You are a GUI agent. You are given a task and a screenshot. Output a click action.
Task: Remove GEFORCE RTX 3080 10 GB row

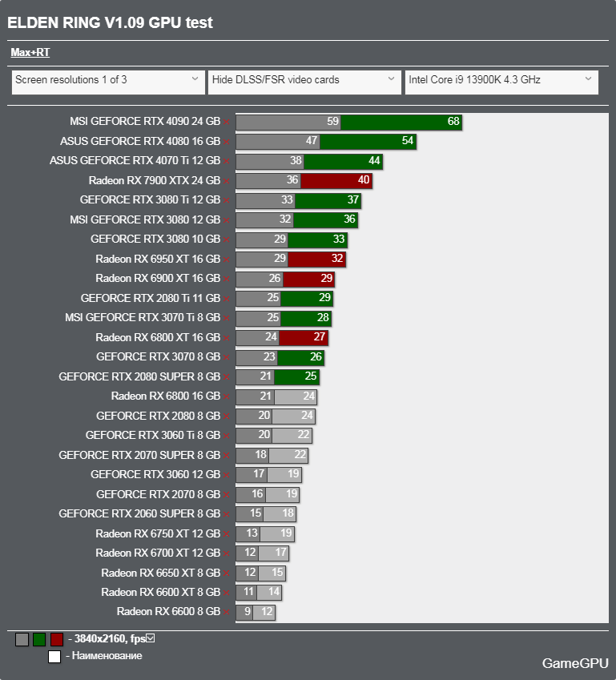point(227,239)
